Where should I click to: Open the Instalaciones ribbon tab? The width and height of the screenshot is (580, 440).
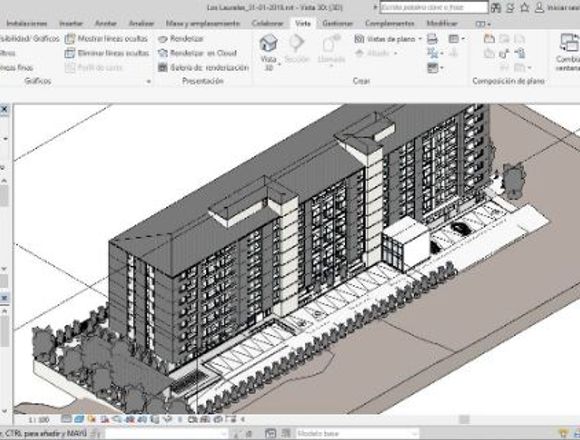(27, 24)
